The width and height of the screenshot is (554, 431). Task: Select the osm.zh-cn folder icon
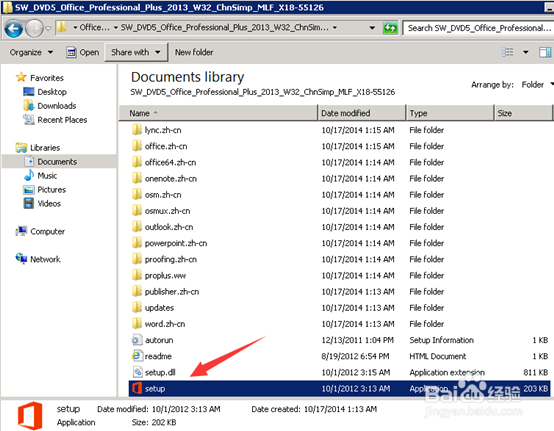[x=137, y=194]
